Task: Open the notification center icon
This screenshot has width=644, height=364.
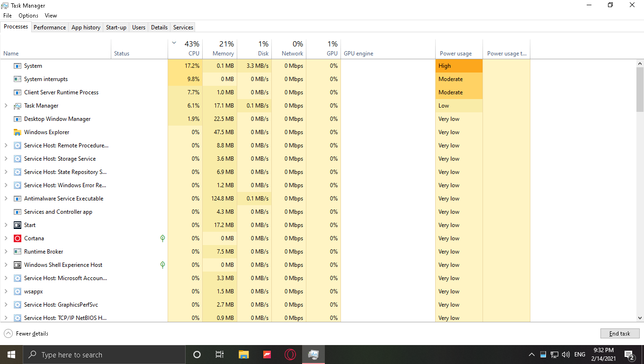Action: [629, 355]
